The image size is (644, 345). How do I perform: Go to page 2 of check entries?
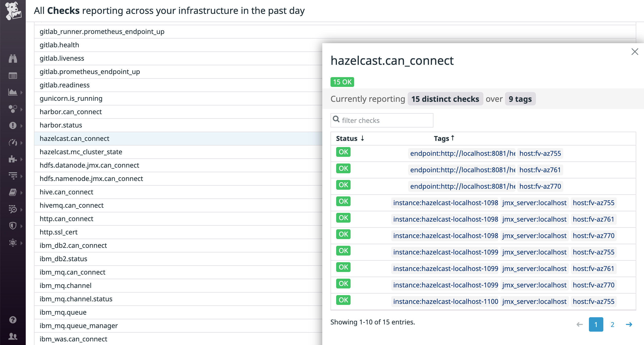[612, 325]
